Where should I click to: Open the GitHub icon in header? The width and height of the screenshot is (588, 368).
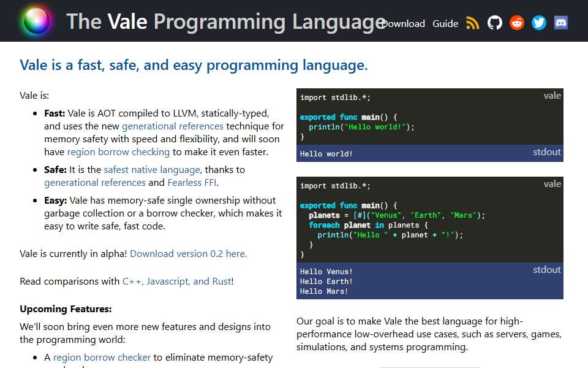[495, 23]
